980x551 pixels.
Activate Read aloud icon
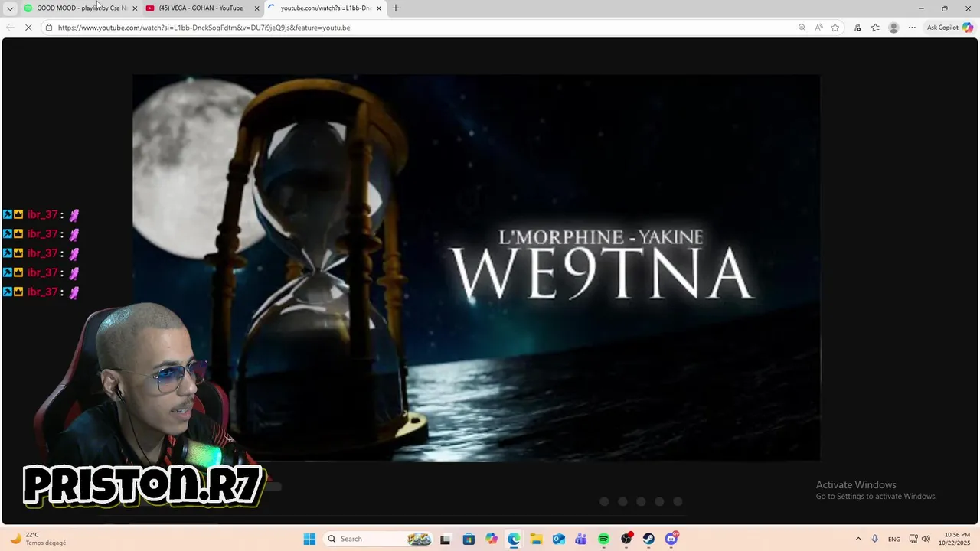pos(818,28)
